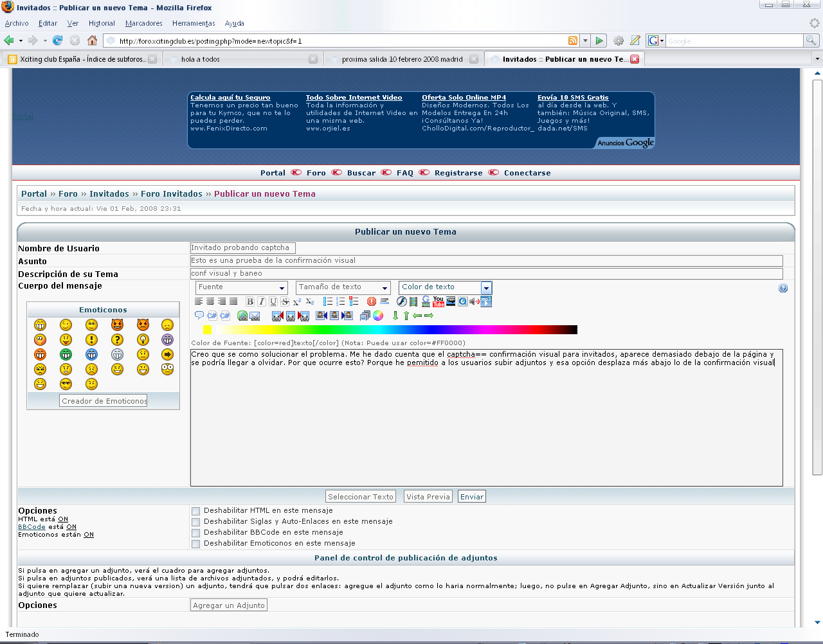Open the Marcadores menu

143,23
